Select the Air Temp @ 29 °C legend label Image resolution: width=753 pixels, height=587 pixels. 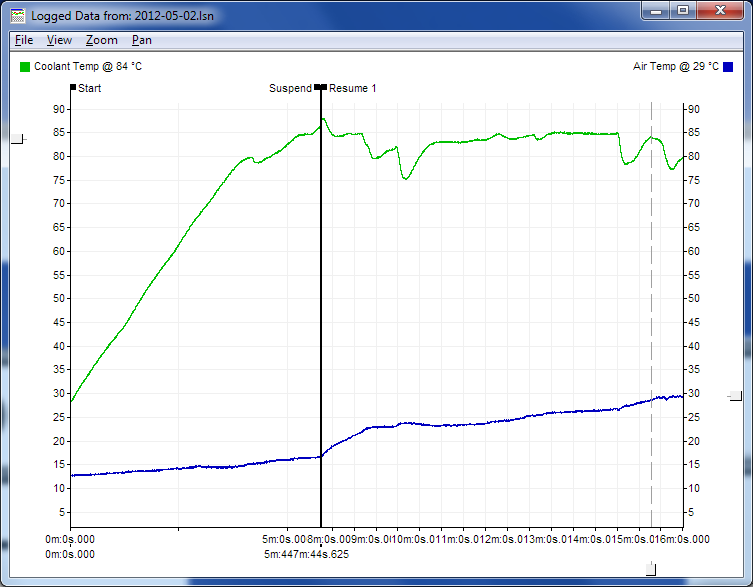(x=676, y=66)
